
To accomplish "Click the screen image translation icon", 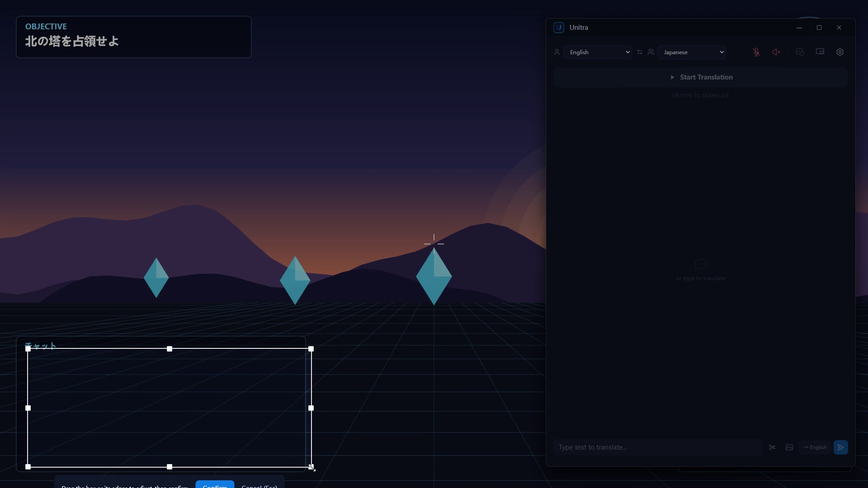I will (800, 52).
